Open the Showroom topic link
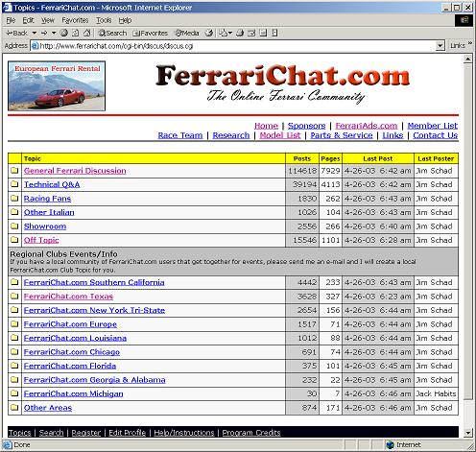The width and height of the screenshot is (476, 452). tap(45, 226)
